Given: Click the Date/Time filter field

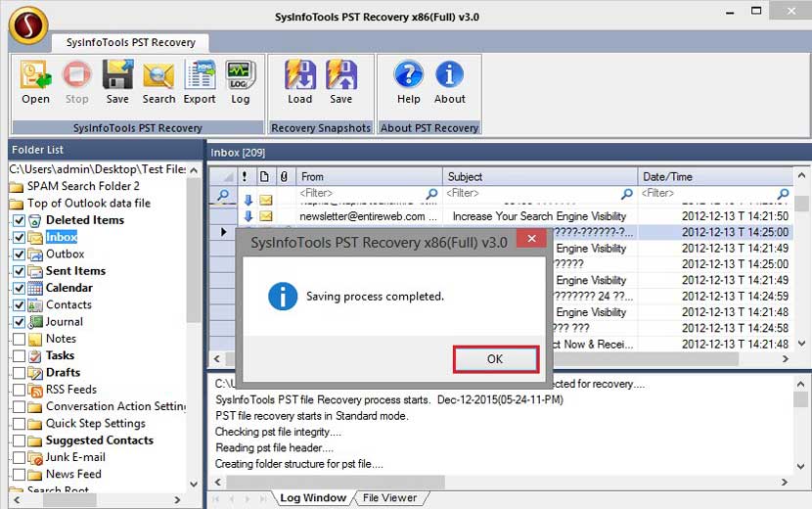Looking at the screenshot, I should tap(708, 194).
